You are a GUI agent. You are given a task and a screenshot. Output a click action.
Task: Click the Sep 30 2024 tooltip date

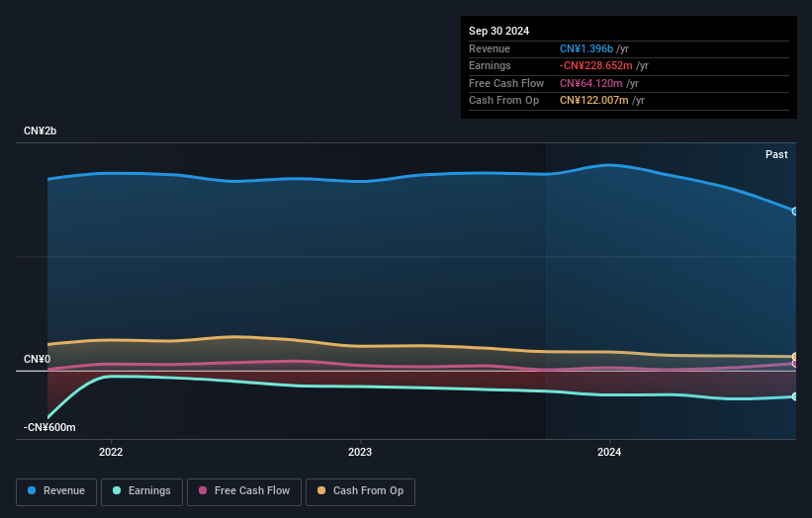pyautogui.click(x=498, y=31)
